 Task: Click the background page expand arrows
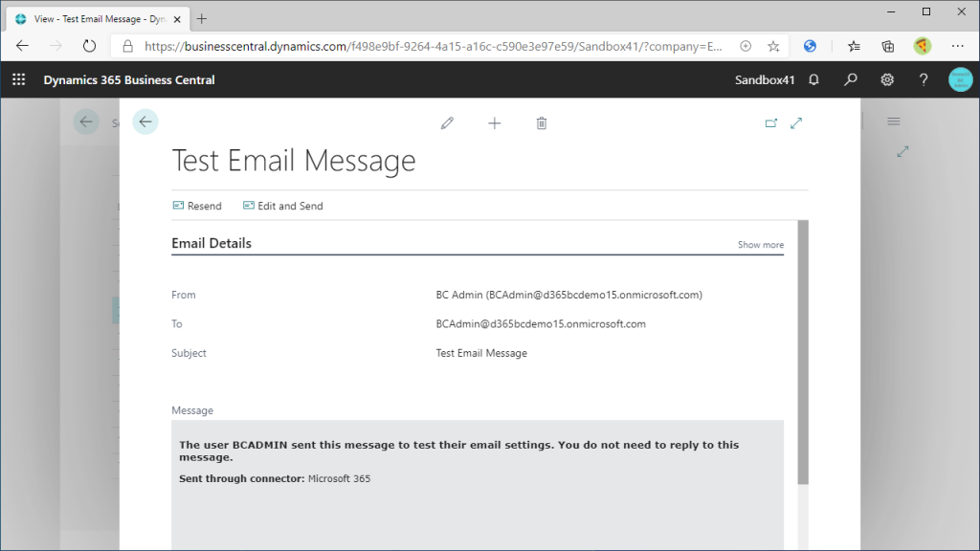[x=902, y=151]
